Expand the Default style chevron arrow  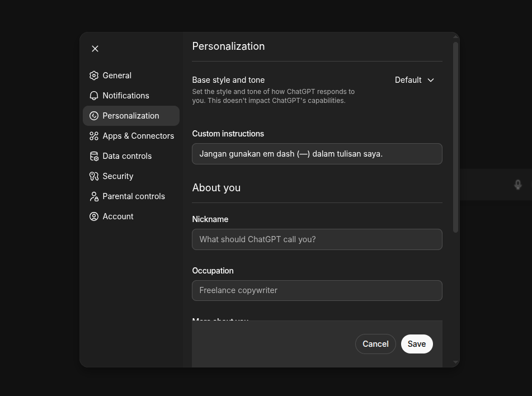tap(431, 80)
